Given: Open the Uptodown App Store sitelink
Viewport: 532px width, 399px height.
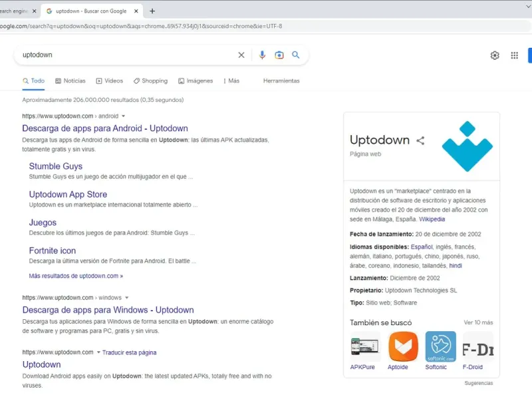Looking at the screenshot, I should pos(68,194).
